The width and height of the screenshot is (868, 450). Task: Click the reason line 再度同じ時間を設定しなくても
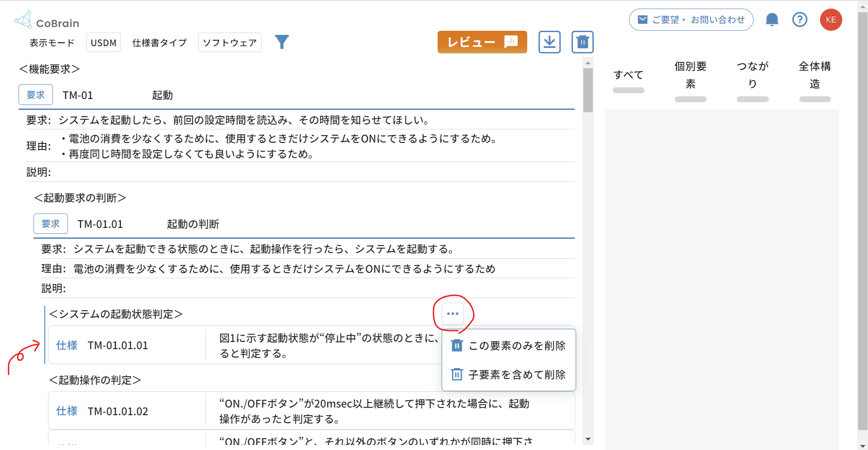click(x=187, y=154)
